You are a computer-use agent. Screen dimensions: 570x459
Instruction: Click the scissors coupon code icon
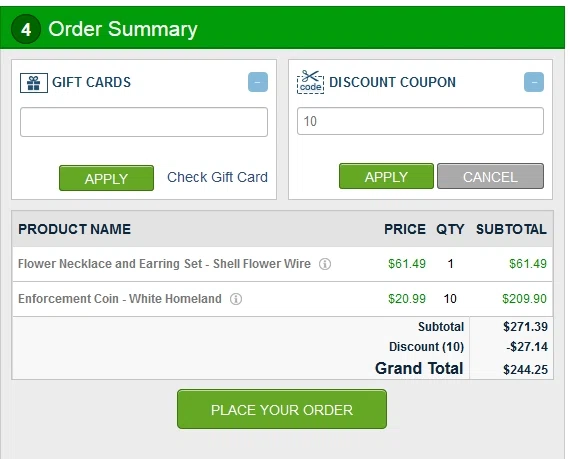coord(310,82)
